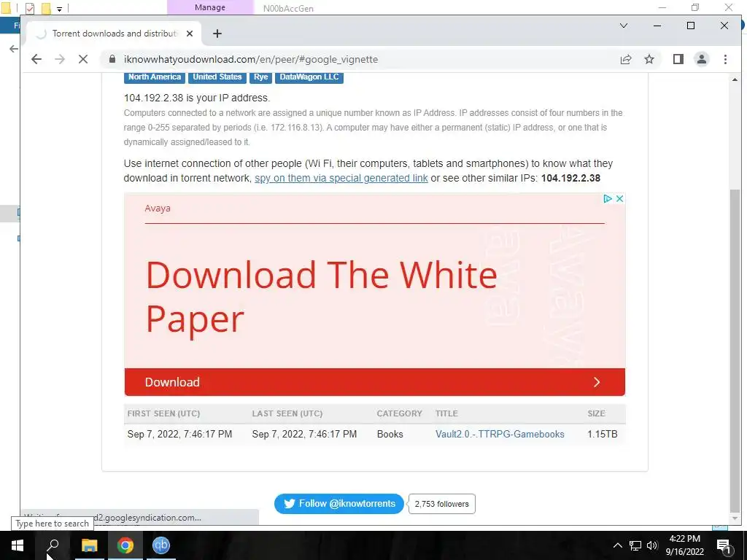Open the Windows Start menu
This screenshot has width=747, height=560.
[18, 545]
